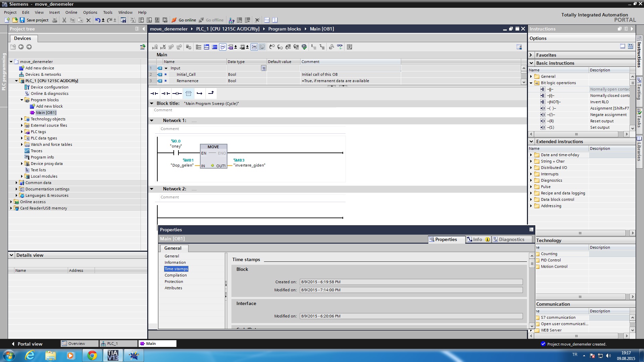Screen dimensions: 644x362
Task: Insert normally closed contact favorite
Action: point(166,94)
